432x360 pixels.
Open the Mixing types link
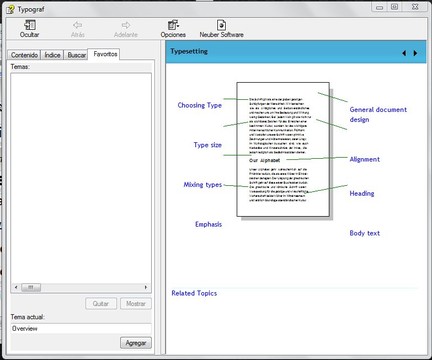tap(203, 185)
